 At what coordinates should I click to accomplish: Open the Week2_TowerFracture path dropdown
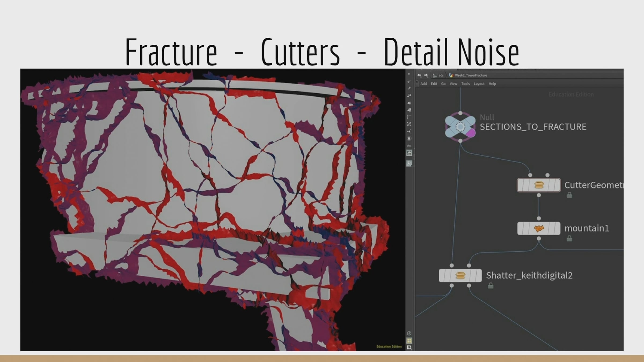click(471, 75)
